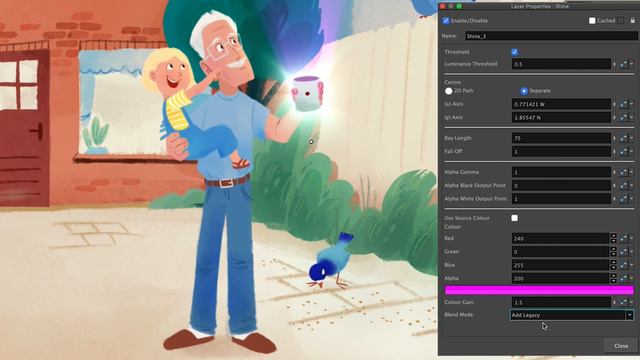Enable the Use Source Colour checkbox
The height and width of the screenshot is (360, 640).
coord(514,218)
